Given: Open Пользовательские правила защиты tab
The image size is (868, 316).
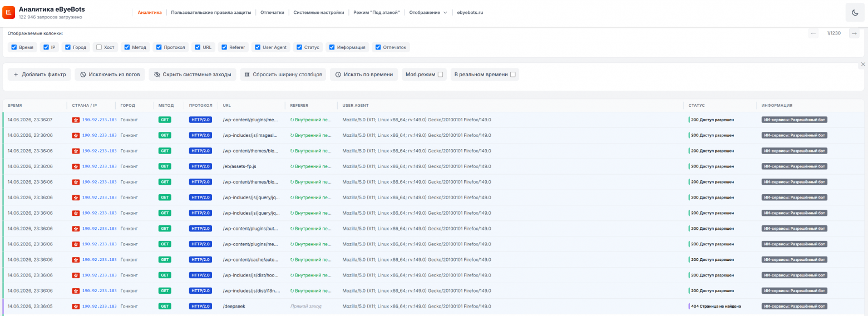Looking at the screenshot, I should coord(211,12).
